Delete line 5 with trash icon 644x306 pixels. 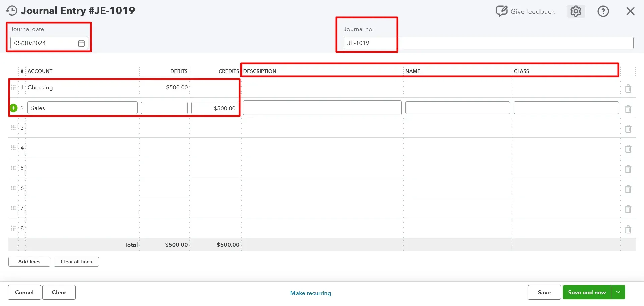click(628, 169)
